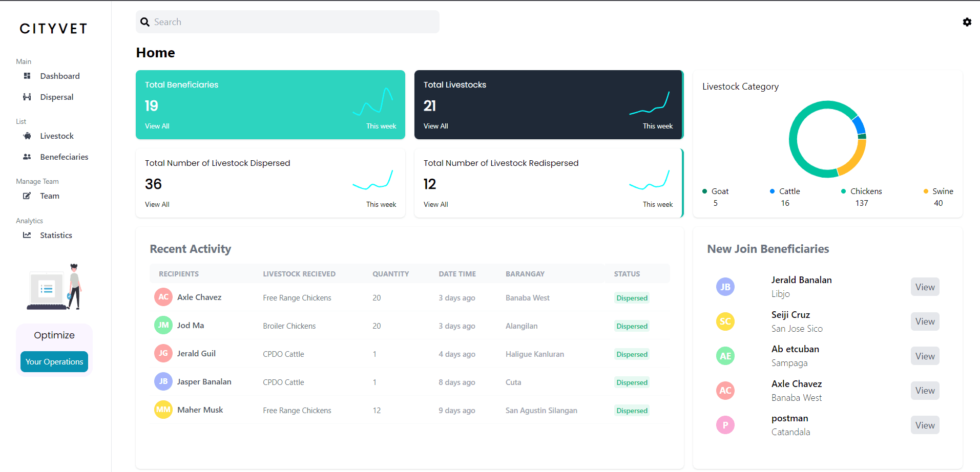
Task: Click the Beneficiaries people icon
Action: 27,157
